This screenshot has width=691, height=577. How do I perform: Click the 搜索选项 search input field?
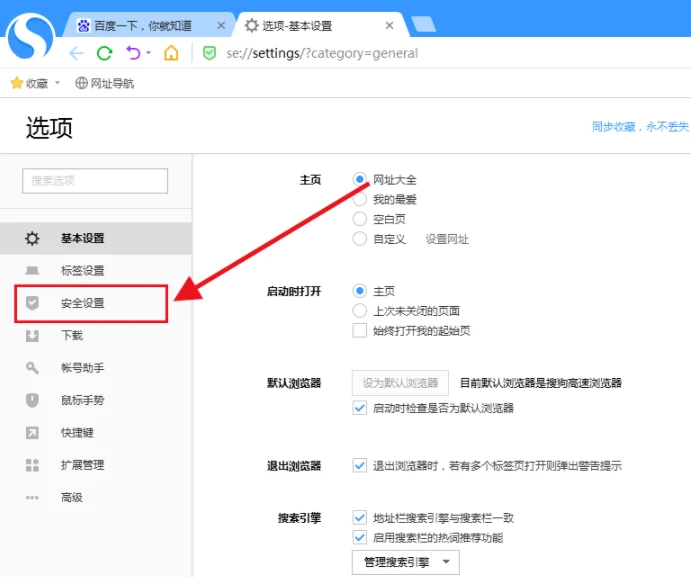95,181
